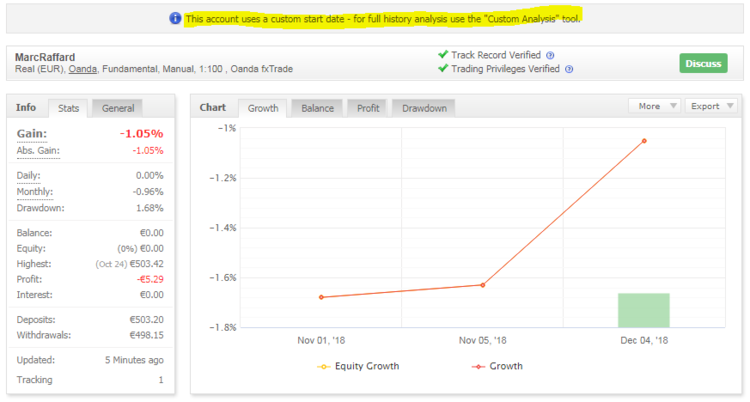This screenshot has height=402, width=750.
Task: Click the Monthly label
Action: [35, 192]
